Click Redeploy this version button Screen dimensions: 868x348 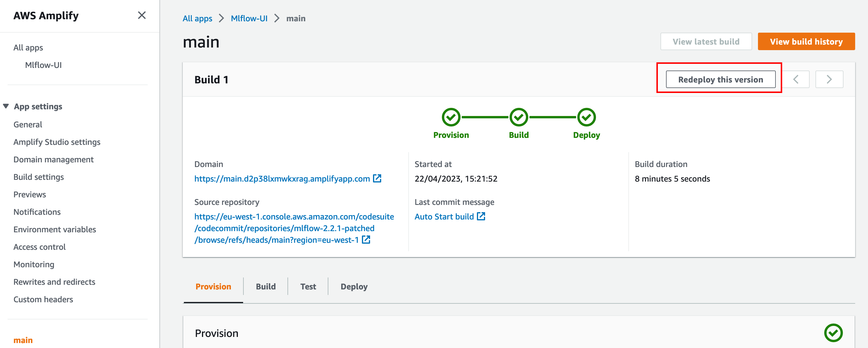(x=720, y=80)
